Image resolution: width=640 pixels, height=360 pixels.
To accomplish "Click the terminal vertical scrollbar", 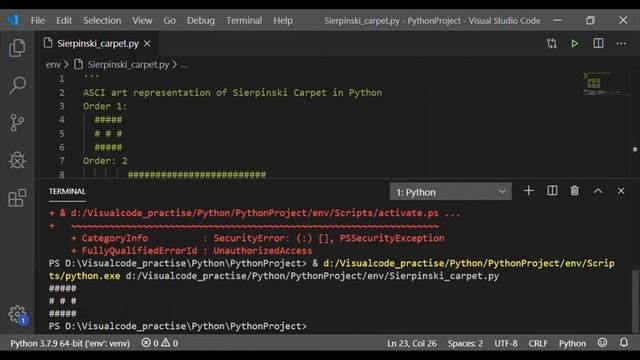I will point(635,301).
